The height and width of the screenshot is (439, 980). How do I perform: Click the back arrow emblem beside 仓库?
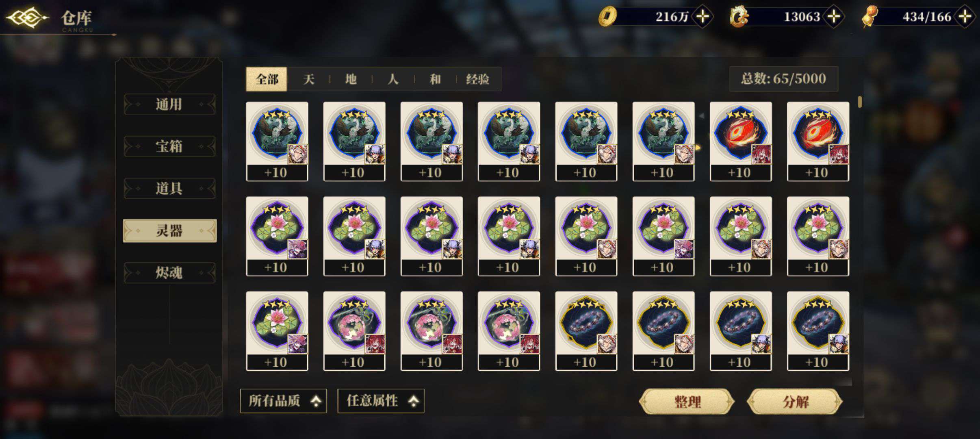click(28, 18)
